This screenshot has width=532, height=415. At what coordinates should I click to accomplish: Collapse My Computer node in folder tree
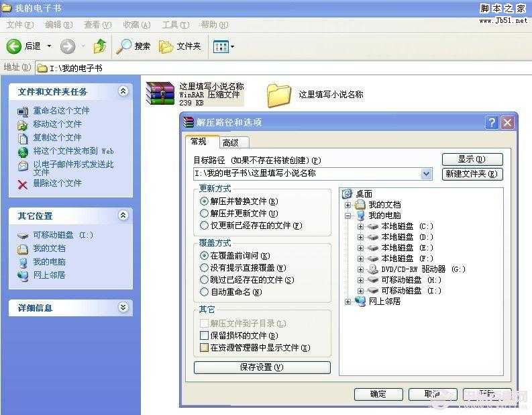tap(348, 216)
